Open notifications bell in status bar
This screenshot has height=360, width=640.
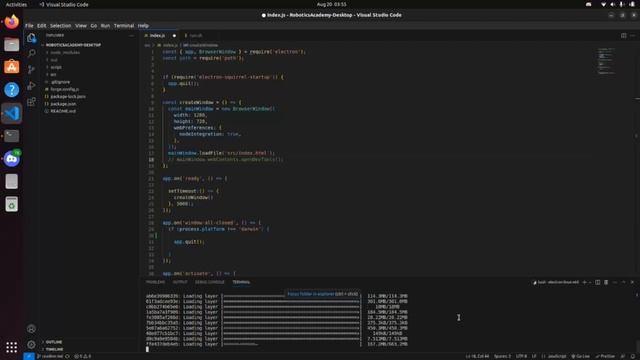click(x=633, y=356)
